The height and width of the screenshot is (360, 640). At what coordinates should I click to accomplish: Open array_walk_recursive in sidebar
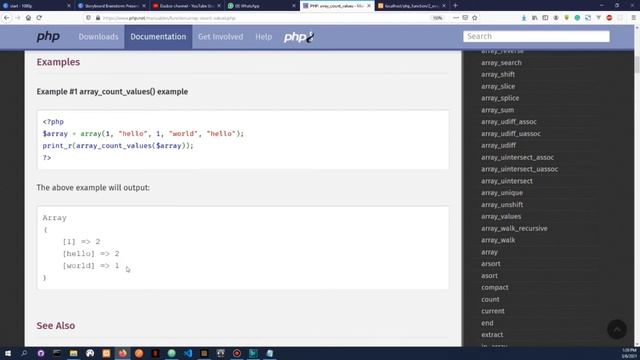point(514,228)
